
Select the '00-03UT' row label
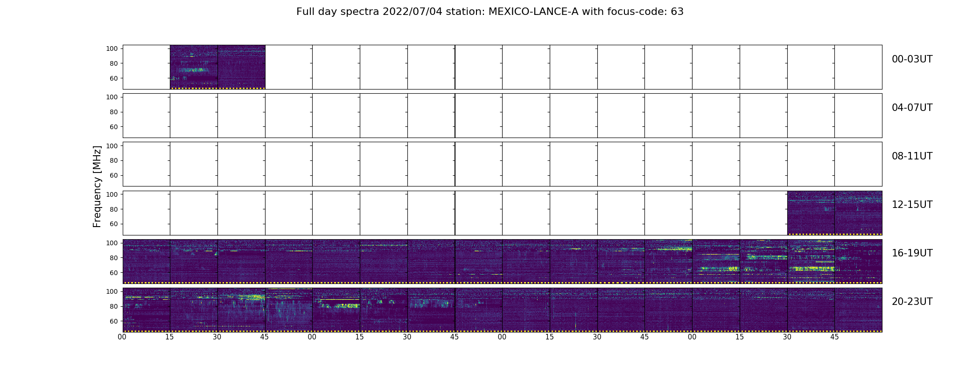912,59
